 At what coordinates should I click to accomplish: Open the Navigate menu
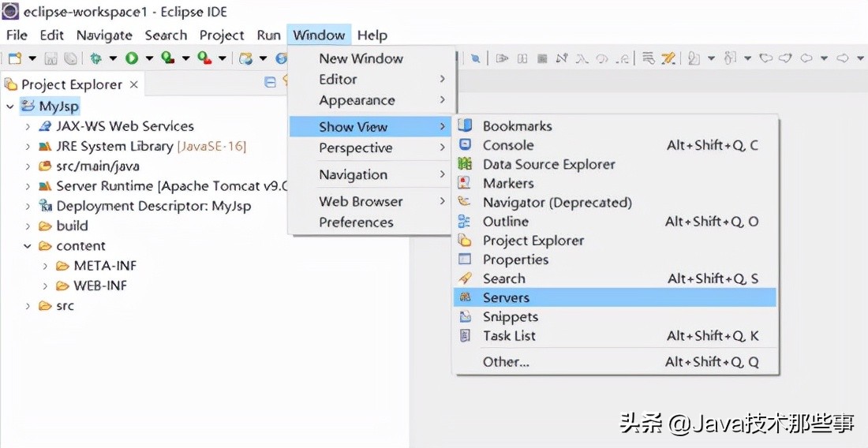(104, 35)
